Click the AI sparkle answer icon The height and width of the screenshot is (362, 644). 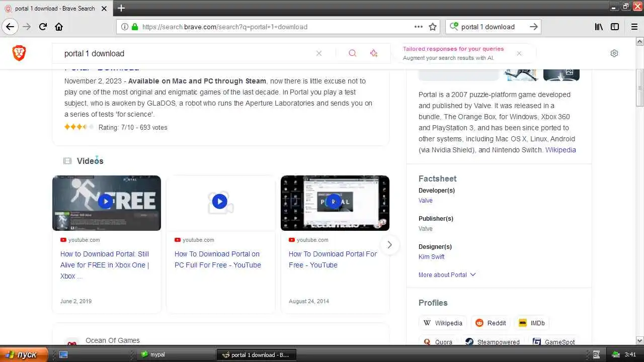373,53
